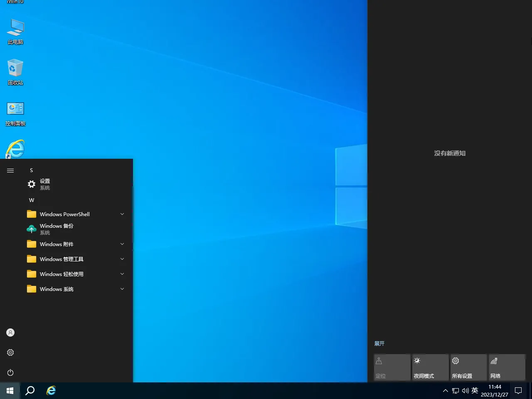Click 展开 in the Action Center

[x=379, y=343]
